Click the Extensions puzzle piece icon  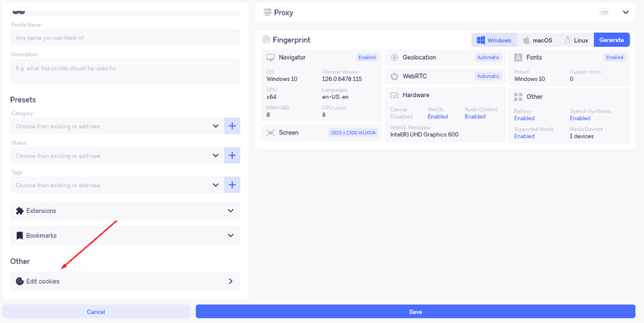pos(19,211)
